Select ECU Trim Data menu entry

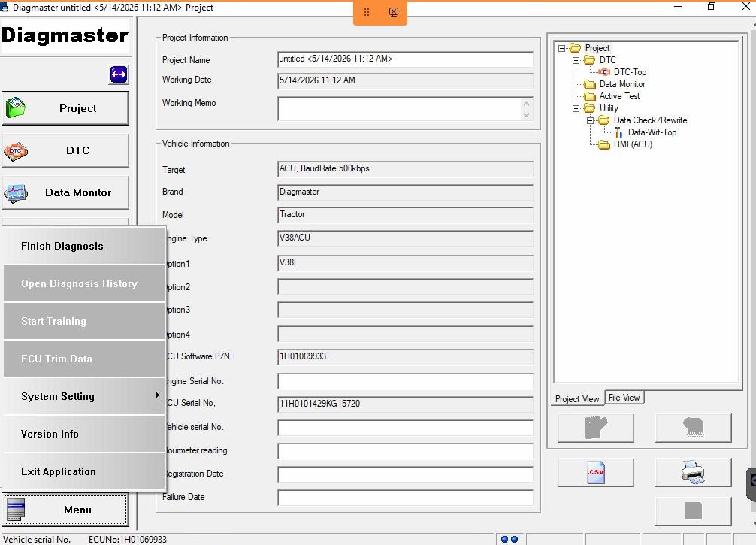click(84, 359)
